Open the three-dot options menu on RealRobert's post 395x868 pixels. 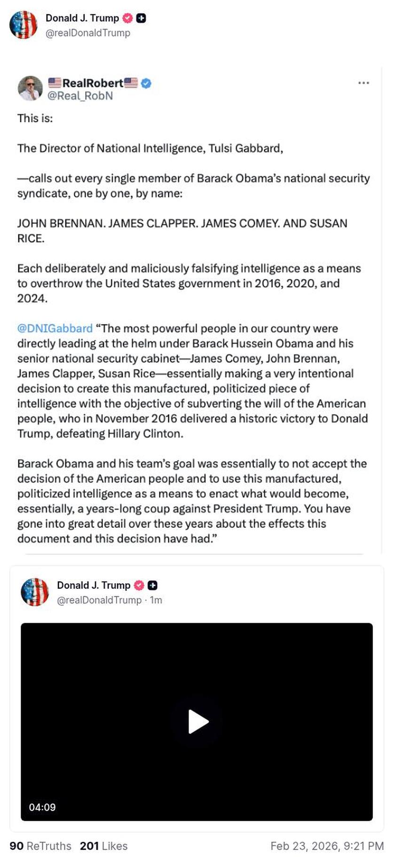click(x=363, y=83)
